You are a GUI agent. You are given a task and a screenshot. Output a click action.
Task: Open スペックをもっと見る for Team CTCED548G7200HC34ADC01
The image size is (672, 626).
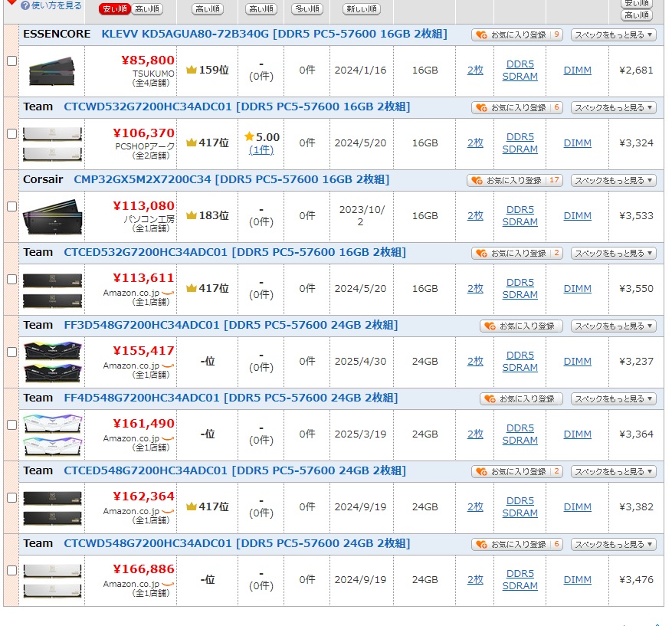613,472
